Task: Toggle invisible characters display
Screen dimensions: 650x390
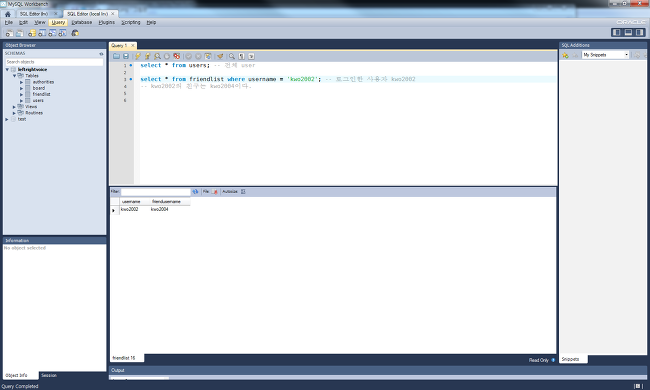Action: click(241, 56)
